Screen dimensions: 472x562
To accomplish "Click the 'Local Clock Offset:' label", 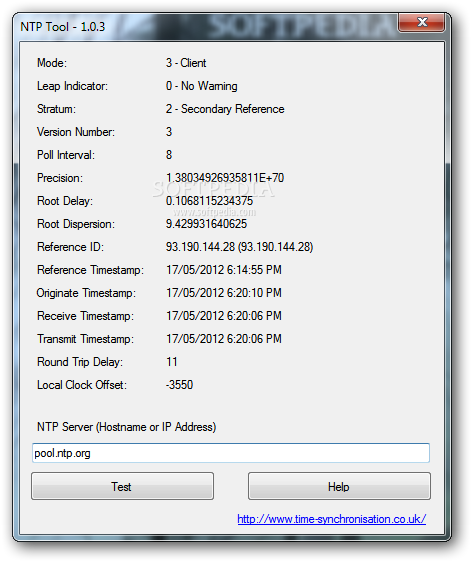I will 82,385.
